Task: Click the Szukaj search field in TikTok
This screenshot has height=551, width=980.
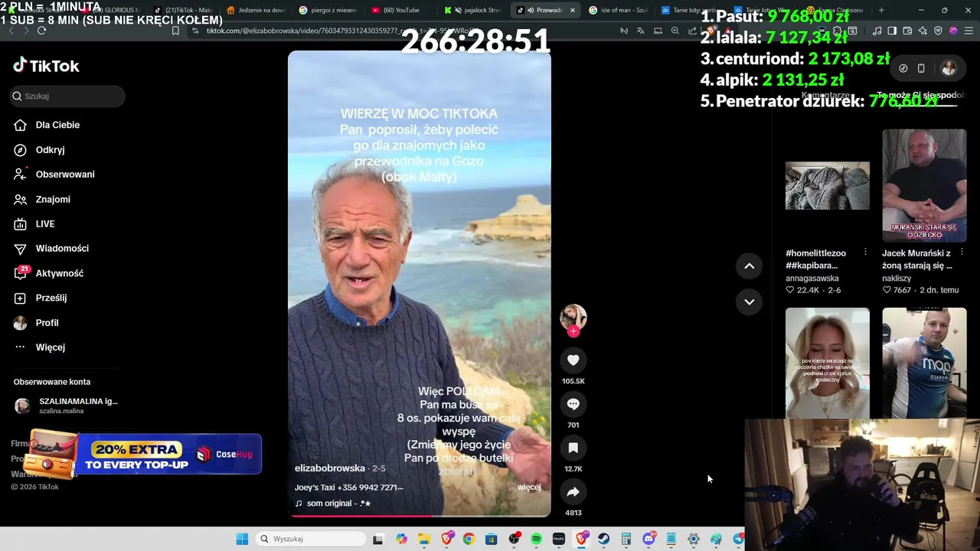Action: tap(67, 96)
